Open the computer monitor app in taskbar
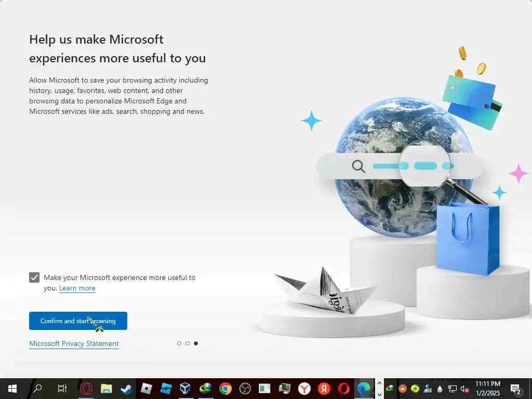The image size is (532, 399). click(x=284, y=388)
